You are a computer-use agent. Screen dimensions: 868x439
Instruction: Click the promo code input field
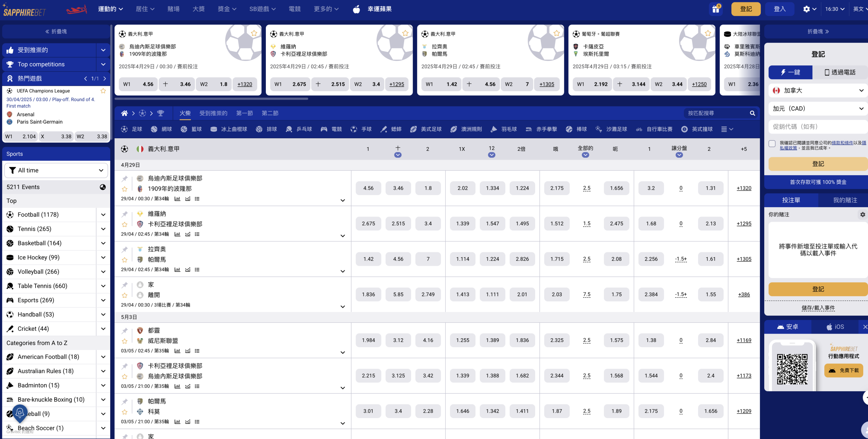818,127
